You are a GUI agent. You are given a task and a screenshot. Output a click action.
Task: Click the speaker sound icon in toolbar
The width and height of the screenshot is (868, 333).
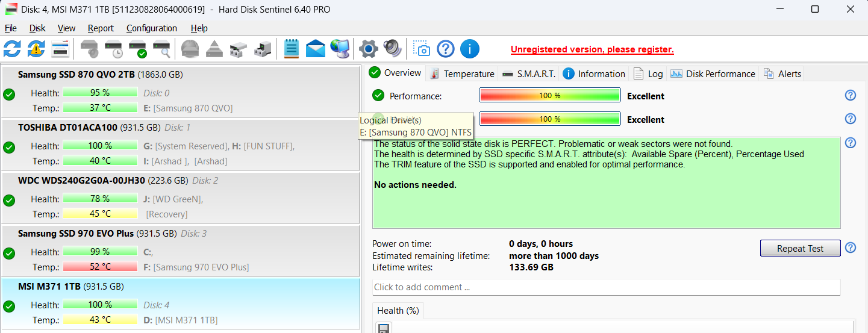click(392, 49)
